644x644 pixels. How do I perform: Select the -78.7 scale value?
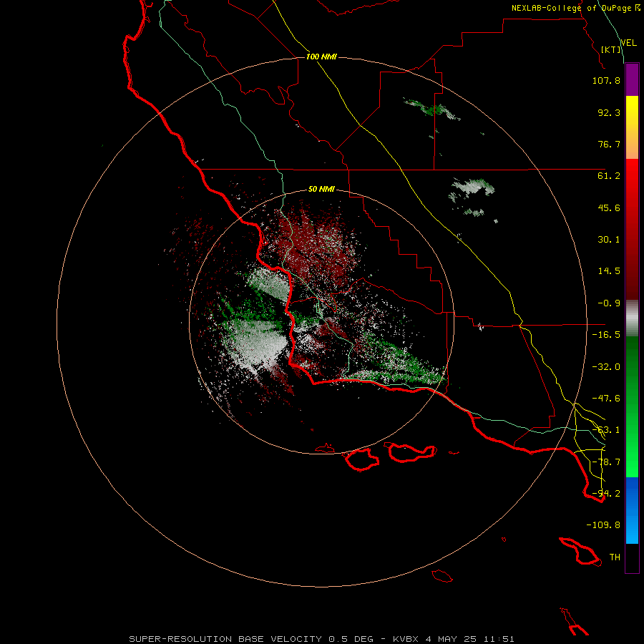[x=606, y=462]
